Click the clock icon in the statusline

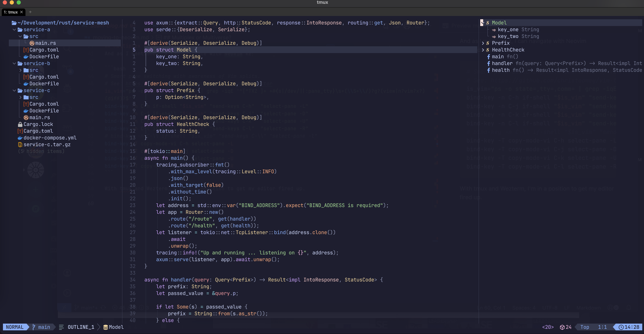point(621,327)
